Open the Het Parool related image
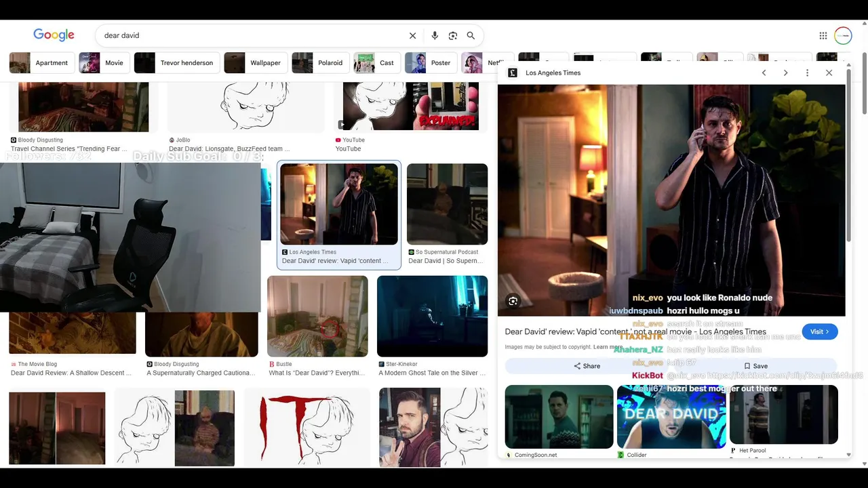Image resolution: width=868 pixels, height=488 pixels. coord(784,415)
